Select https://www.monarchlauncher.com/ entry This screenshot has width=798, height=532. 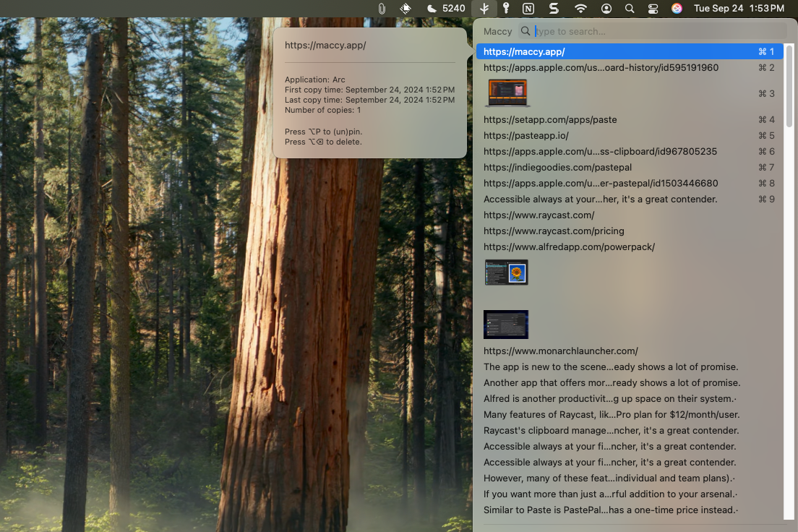(630, 351)
